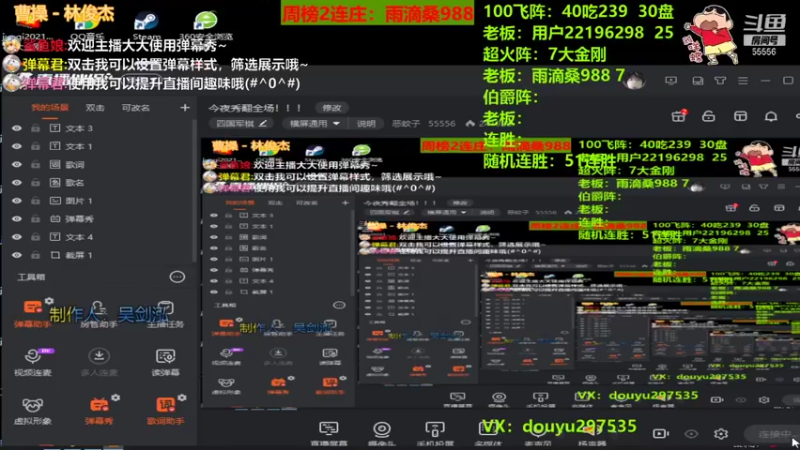
Task: Add screen capture source from bottom bar
Action: [329, 433]
